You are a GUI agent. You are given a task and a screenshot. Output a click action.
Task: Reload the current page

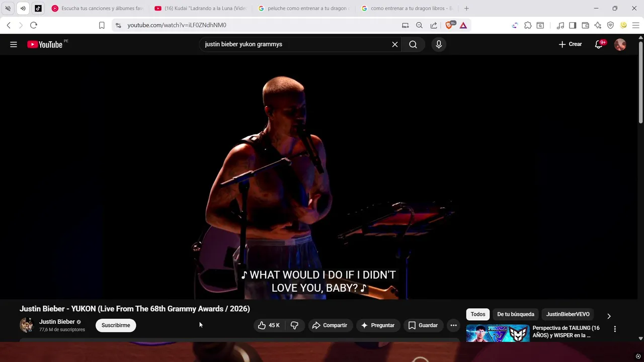(34, 25)
